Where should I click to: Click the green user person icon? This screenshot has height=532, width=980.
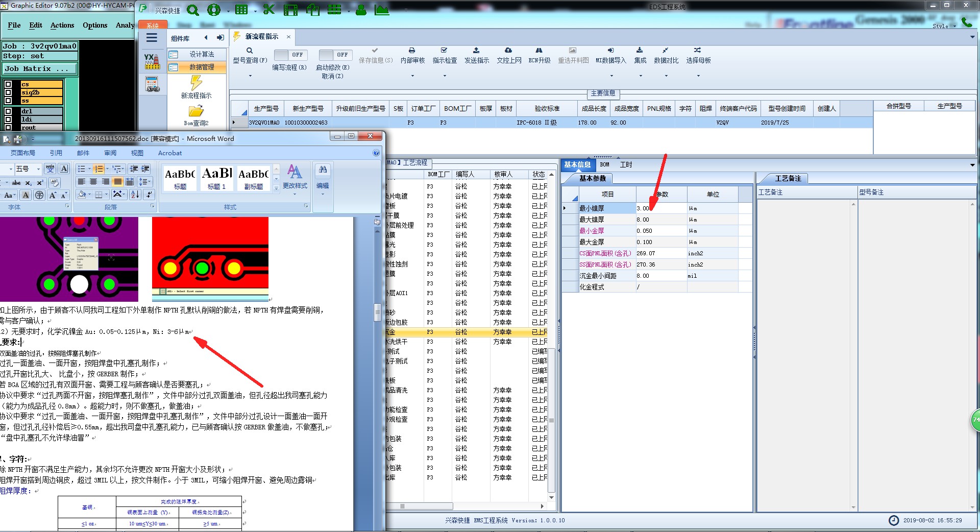coord(361,10)
